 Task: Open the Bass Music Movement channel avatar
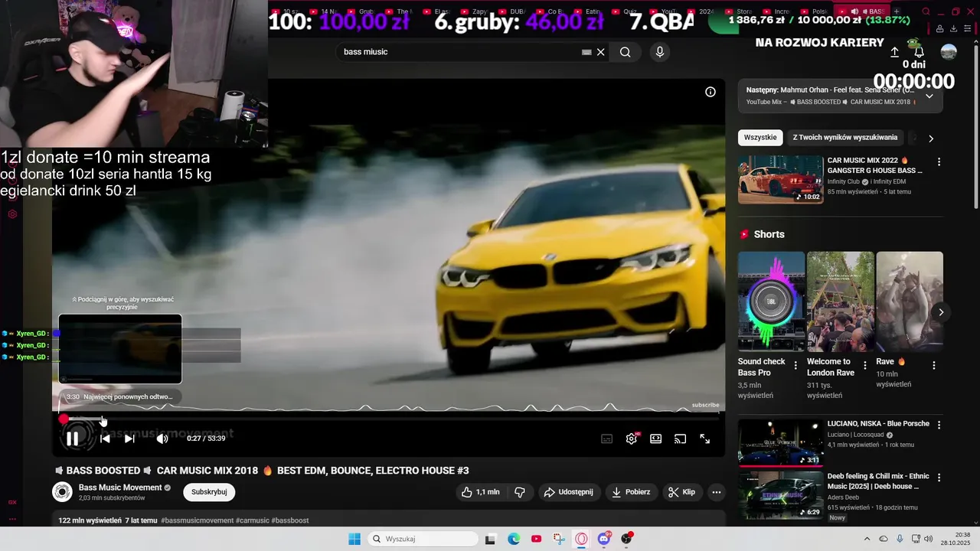click(62, 492)
